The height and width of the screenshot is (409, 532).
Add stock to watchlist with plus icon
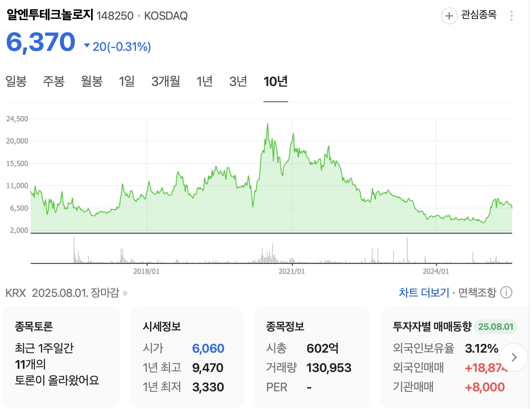(x=449, y=15)
